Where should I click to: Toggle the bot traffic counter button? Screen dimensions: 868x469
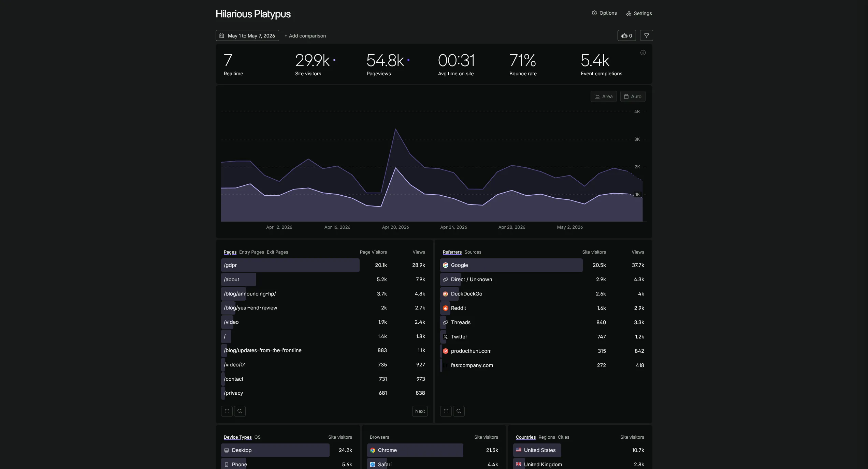click(x=626, y=35)
